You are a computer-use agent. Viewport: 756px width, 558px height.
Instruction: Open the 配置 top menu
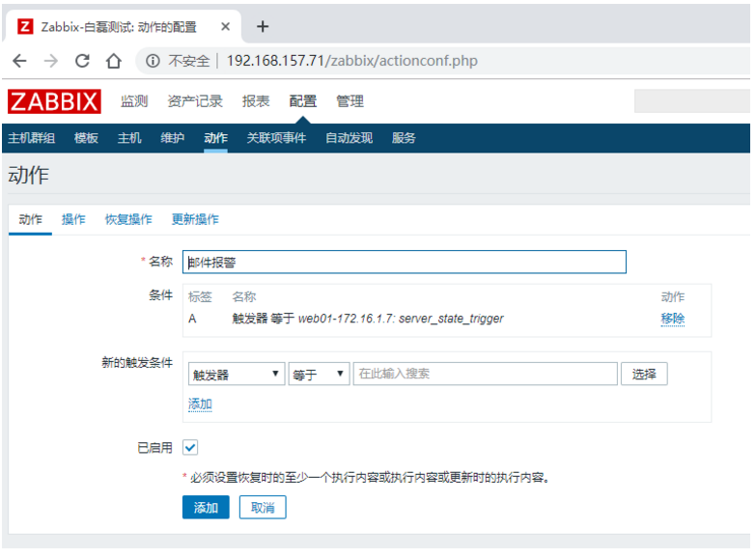(303, 101)
